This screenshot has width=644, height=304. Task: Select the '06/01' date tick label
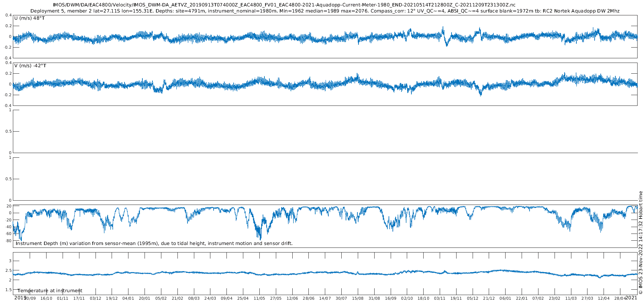coord(506,298)
